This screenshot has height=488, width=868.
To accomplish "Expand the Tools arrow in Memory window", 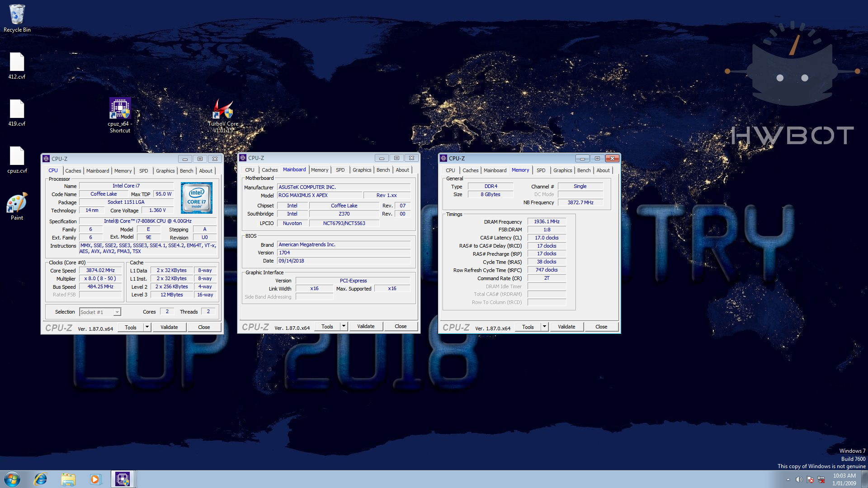I will click(x=544, y=327).
